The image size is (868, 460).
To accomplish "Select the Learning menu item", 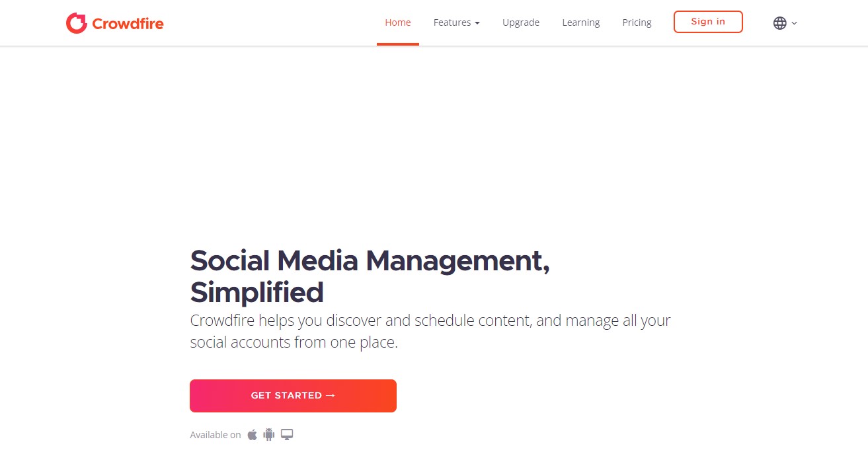I will click(x=581, y=22).
